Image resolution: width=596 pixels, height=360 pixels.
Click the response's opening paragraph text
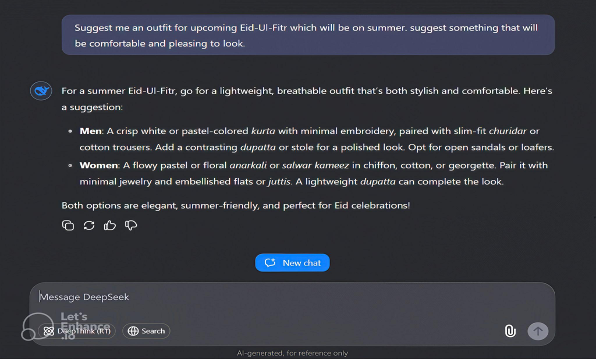[307, 99]
